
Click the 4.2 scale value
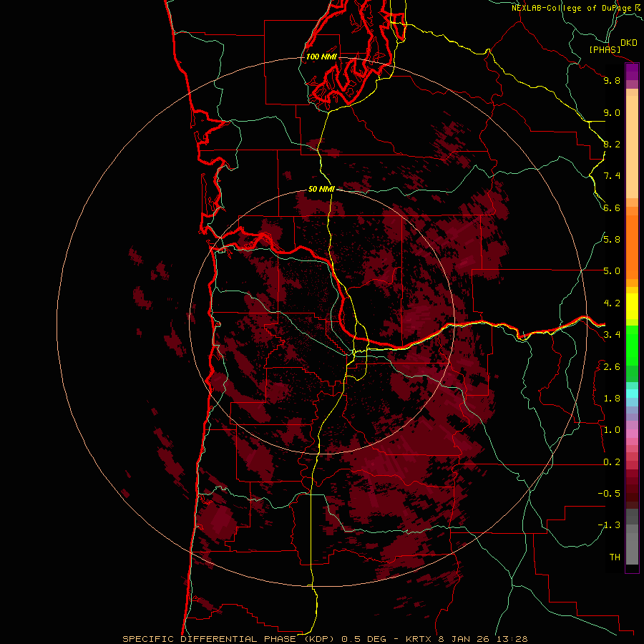612,303
